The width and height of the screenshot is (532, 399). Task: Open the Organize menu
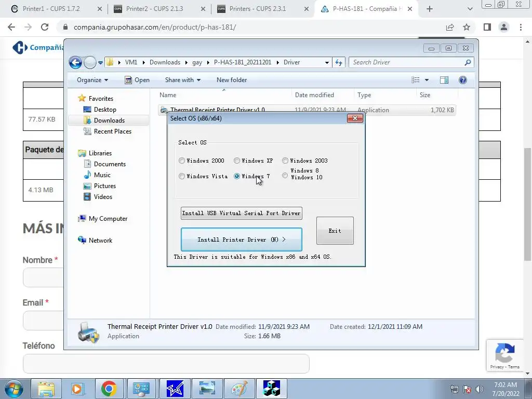click(92, 80)
